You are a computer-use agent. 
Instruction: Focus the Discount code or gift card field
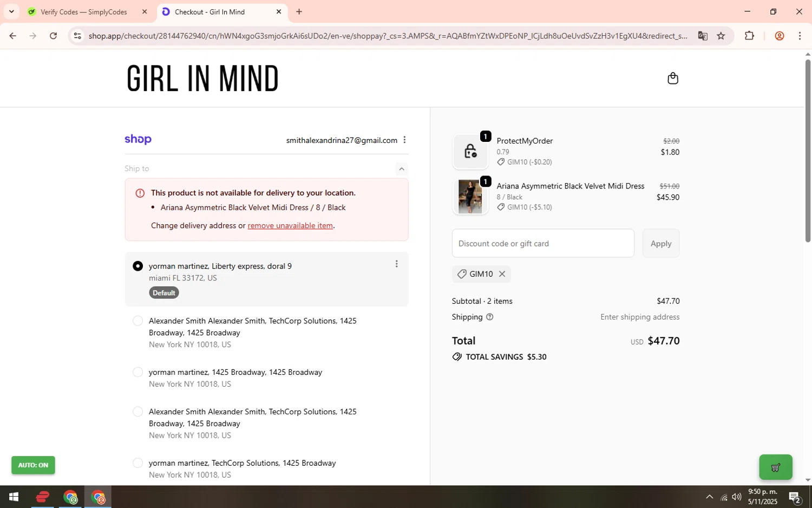coord(543,243)
